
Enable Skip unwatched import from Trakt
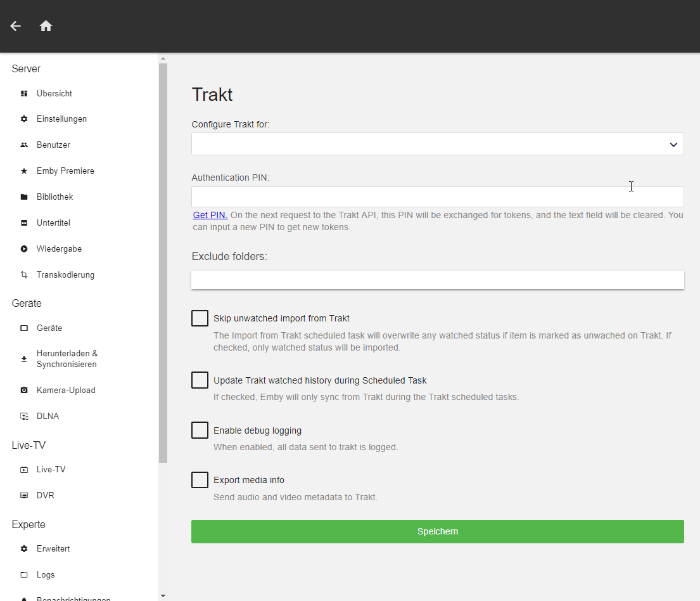pyautogui.click(x=200, y=318)
